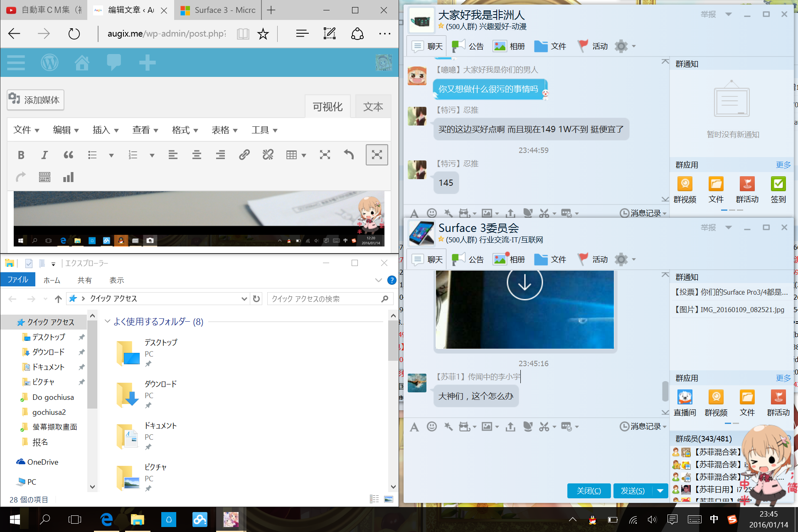Image resolution: width=798 pixels, height=532 pixels.
Task: Open the send options arrow beside 发送
Action: (660, 491)
